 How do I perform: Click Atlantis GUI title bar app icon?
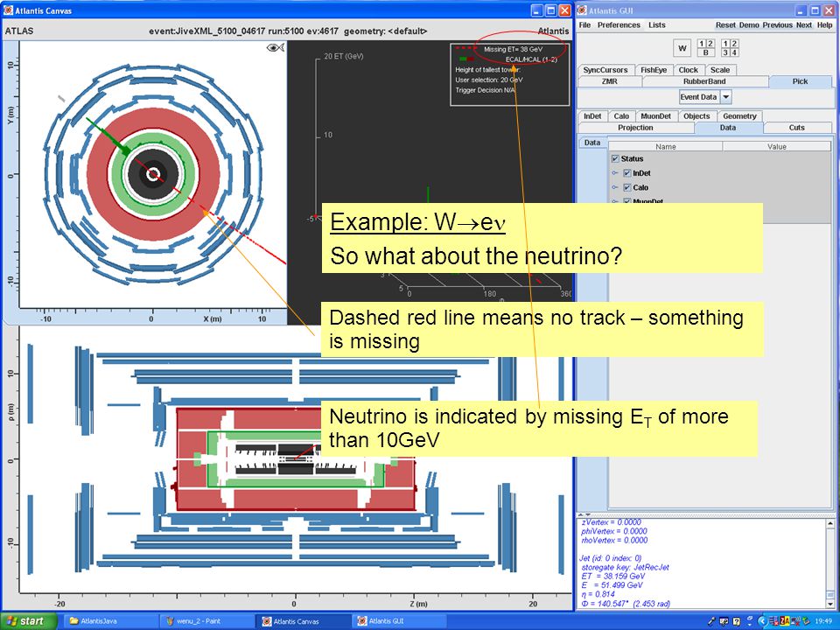click(583, 10)
